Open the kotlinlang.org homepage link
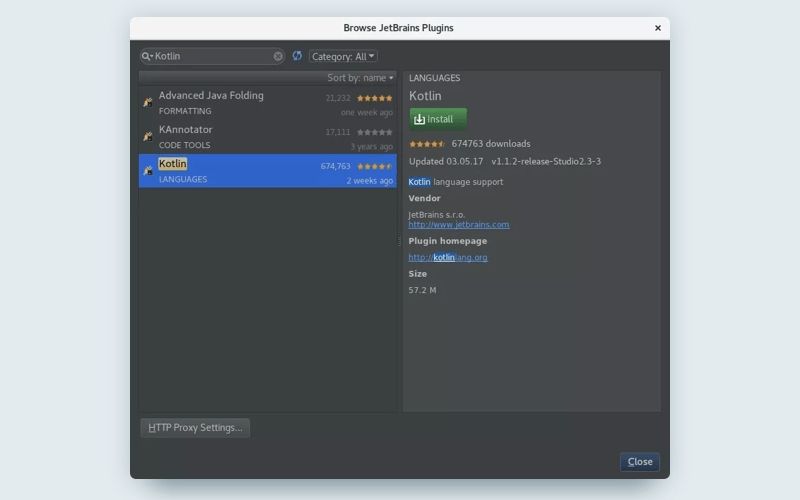This screenshot has width=800, height=500. click(448, 257)
